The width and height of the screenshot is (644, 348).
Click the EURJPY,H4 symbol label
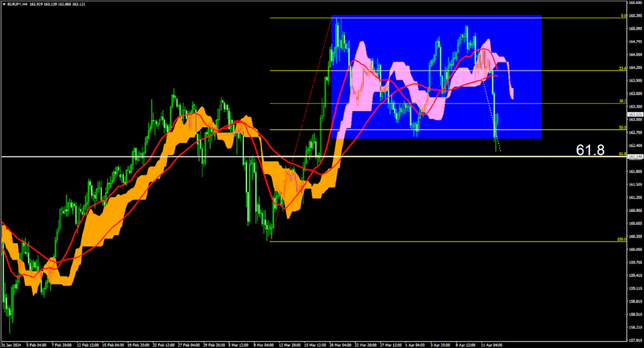click(17, 3)
